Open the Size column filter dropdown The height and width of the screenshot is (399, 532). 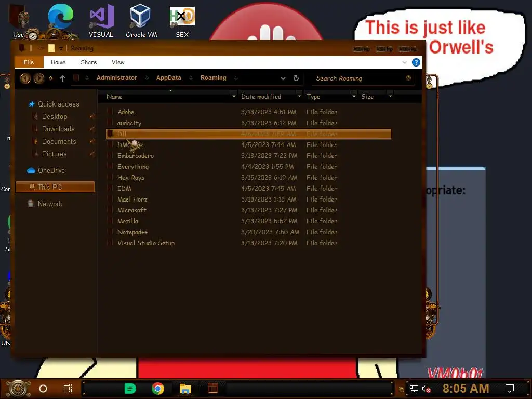tap(390, 96)
